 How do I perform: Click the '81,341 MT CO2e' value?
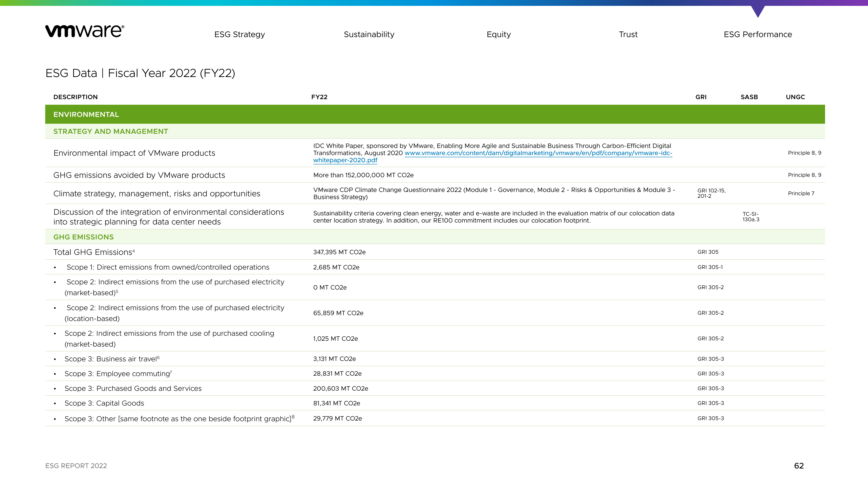coord(337,403)
